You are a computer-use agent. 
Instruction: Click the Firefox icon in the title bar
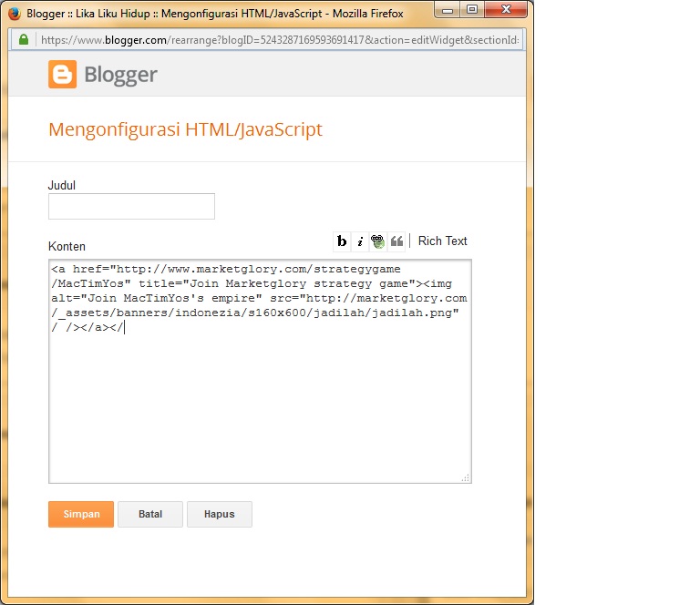click(x=15, y=14)
